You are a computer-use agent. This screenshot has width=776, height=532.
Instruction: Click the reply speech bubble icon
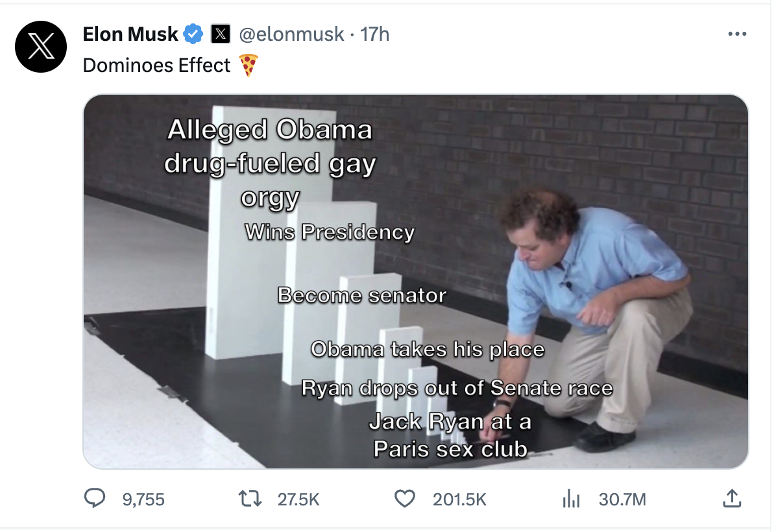[95, 498]
